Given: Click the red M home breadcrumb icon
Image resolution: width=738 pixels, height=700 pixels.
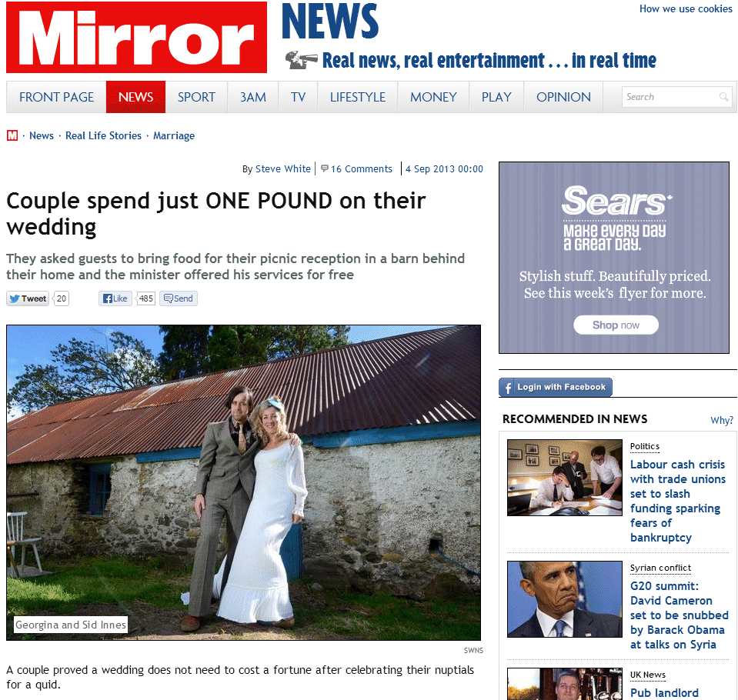Looking at the screenshot, I should tap(12, 135).
